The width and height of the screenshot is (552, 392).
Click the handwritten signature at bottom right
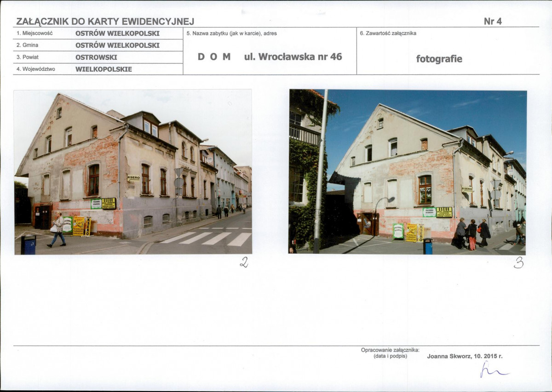click(x=494, y=369)
